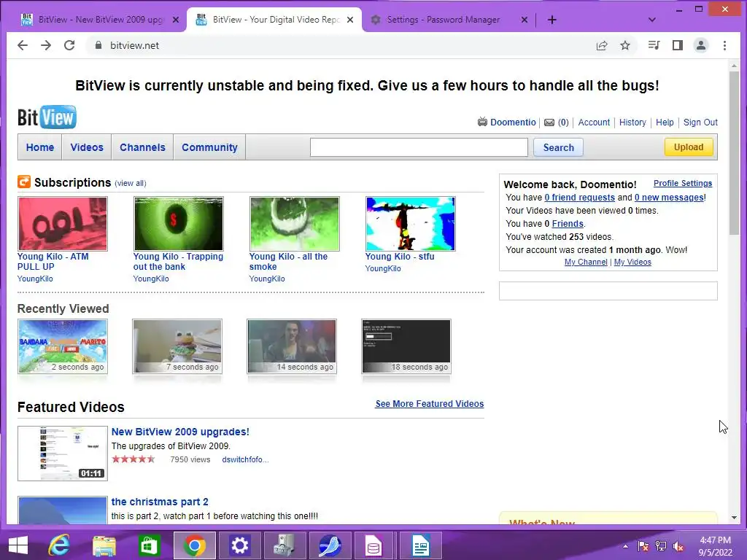This screenshot has height=560, width=747.
Task: Open the Doomentio profile link
Action: pos(513,122)
